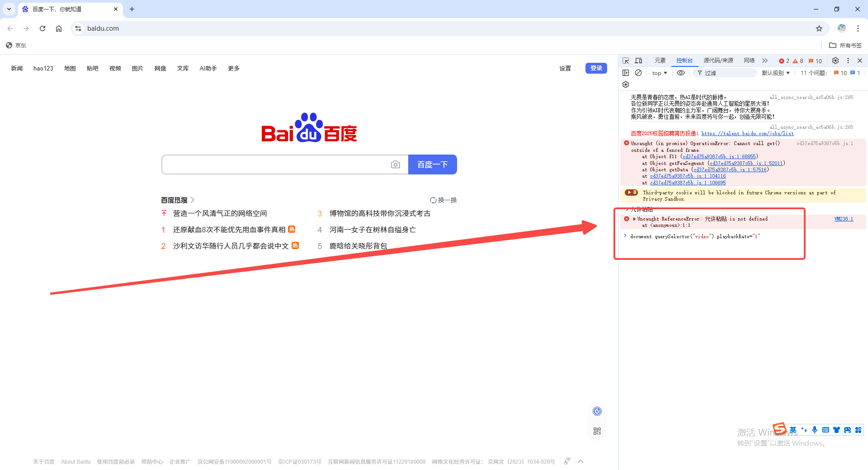Refresh hot searches with 换一换
Image resolution: width=868 pixels, height=470 pixels.
pos(443,200)
